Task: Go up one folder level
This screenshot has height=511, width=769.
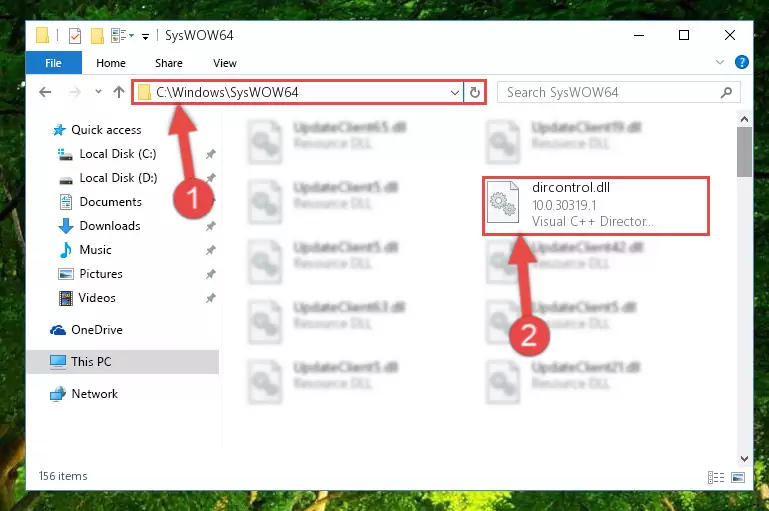Action: tap(119, 92)
